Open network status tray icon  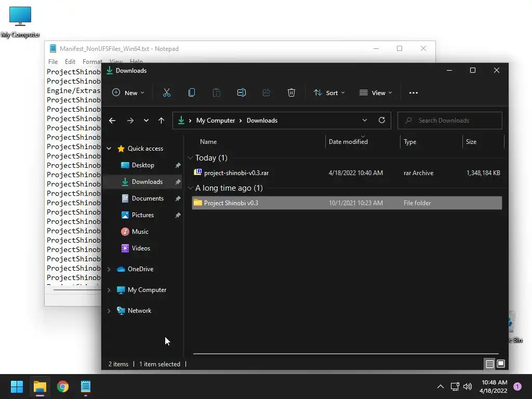[x=455, y=387]
